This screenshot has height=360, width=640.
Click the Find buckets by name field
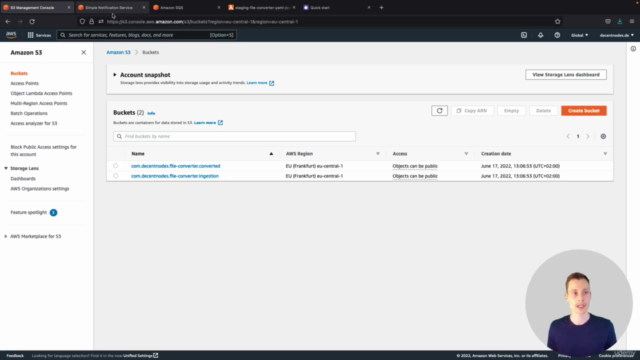tap(234, 136)
